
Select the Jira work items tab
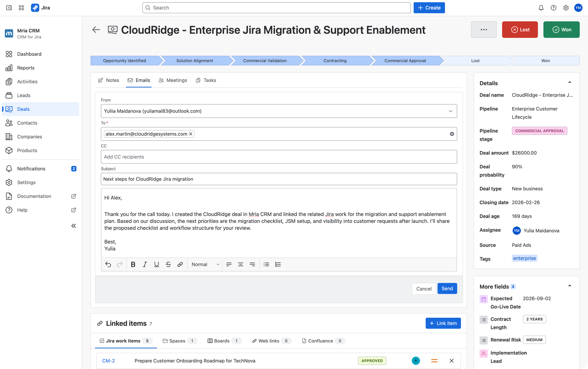(126, 341)
